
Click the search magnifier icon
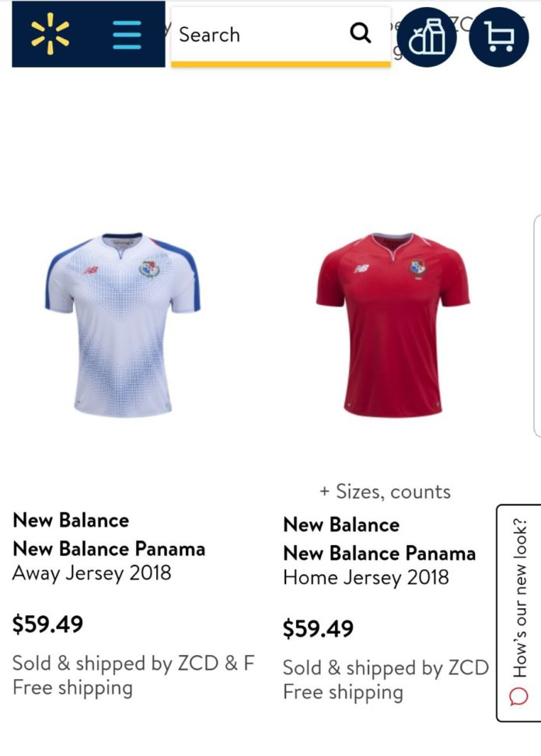click(361, 33)
